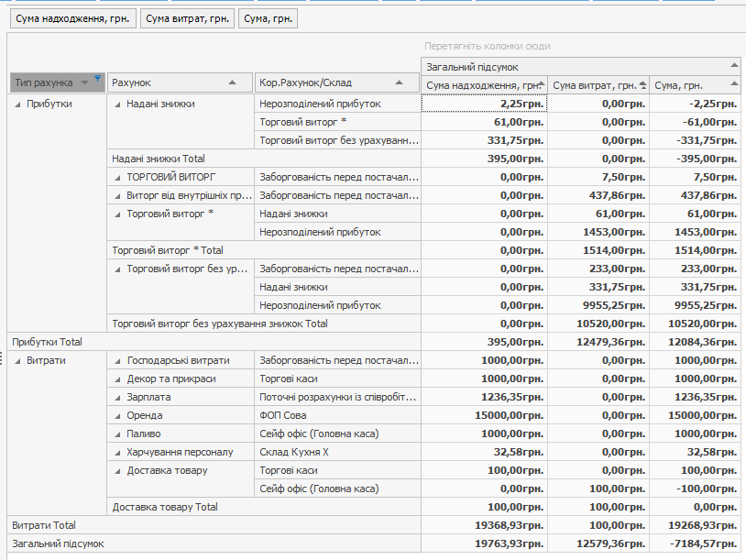Click the Загальний підсумок row label at bottom

[x=58, y=544]
